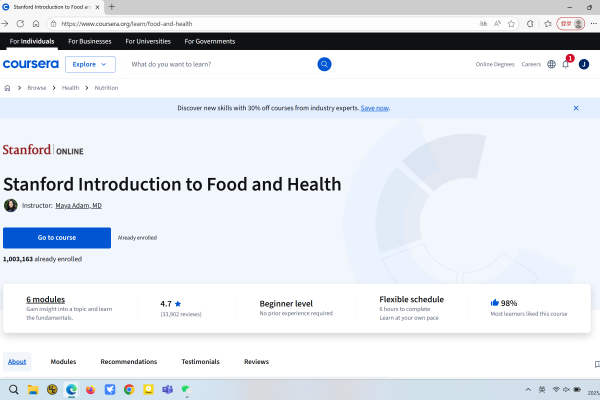Open Windows taskbar search icon
This screenshot has width=600, height=400.
point(13,390)
